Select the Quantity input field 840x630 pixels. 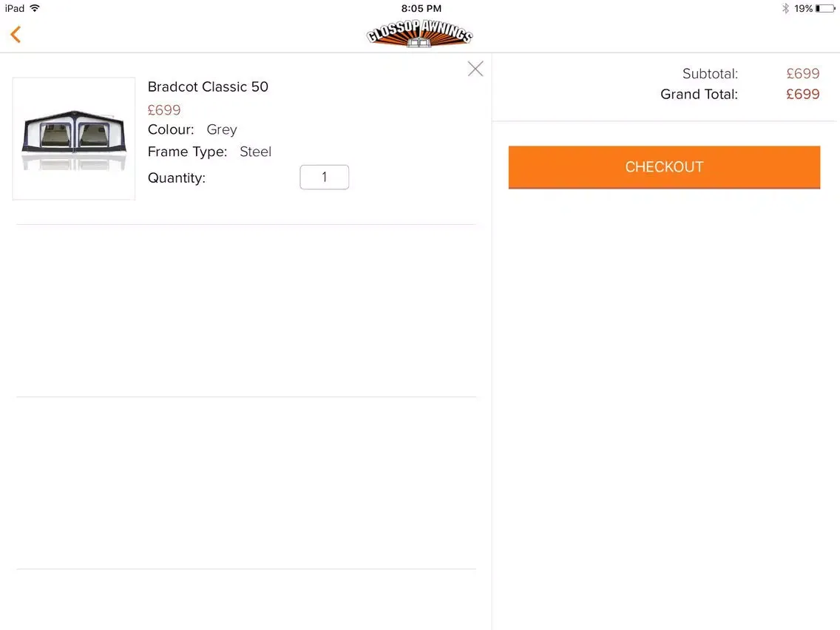pos(324,177)
